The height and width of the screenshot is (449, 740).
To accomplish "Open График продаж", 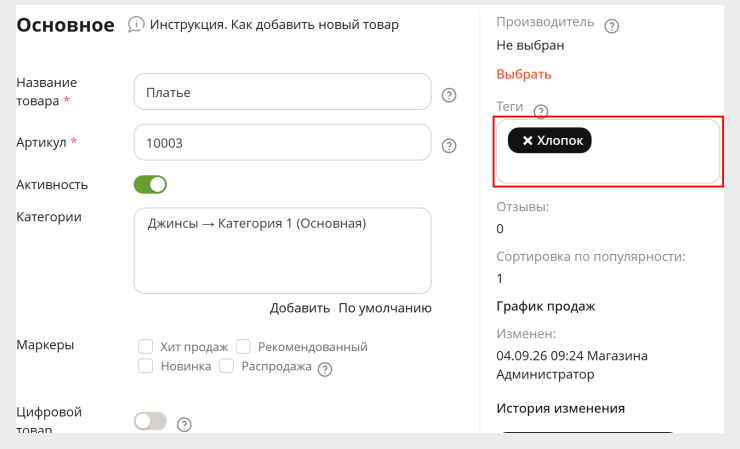I will pyautogui.click(x=546, y=306).
